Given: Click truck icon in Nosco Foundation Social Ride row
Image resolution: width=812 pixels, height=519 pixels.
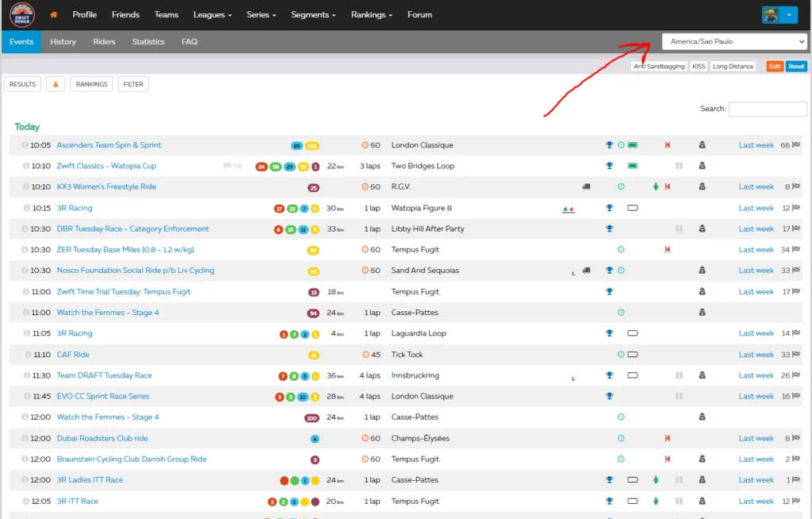Looking at the screenshot, I should pyautogui.click(x=586, y=270).
